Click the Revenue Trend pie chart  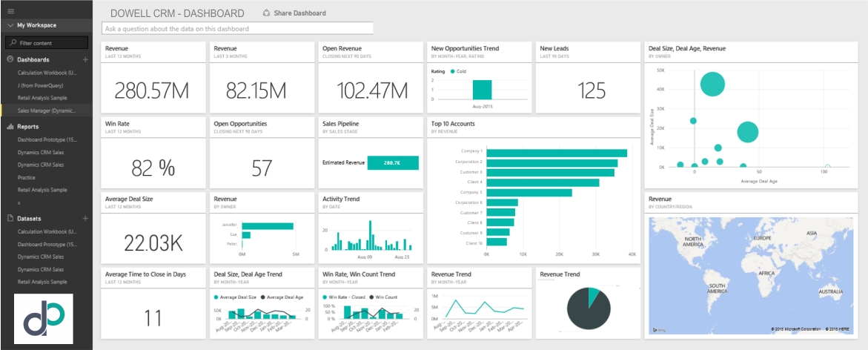tap(589, 308)
